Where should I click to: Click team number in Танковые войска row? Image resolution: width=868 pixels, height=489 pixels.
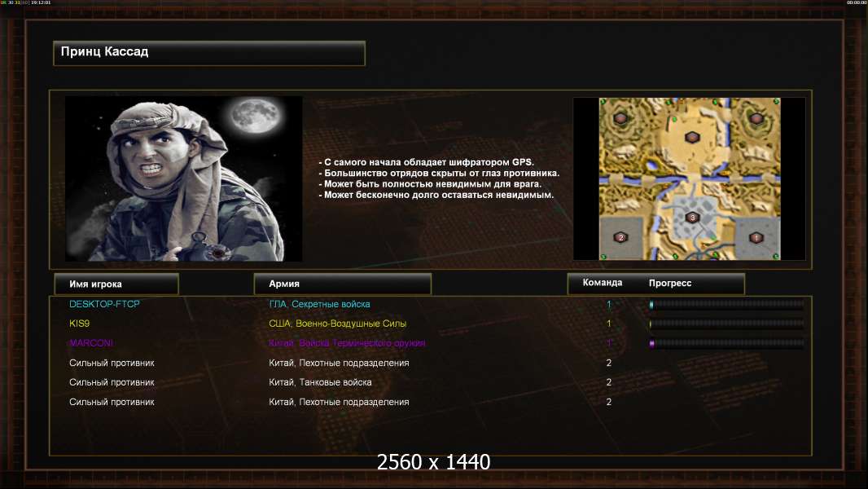(609, 382)
